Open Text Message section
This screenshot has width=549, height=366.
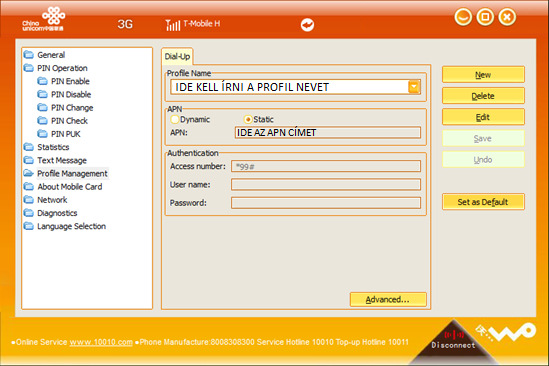[62, 160]
